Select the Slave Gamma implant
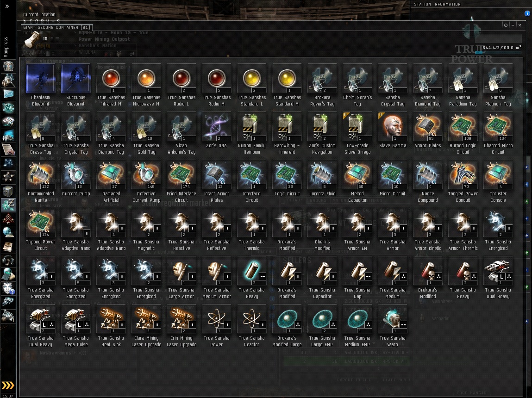The height and width of the screenshot is (398, 532). (393, 131)
